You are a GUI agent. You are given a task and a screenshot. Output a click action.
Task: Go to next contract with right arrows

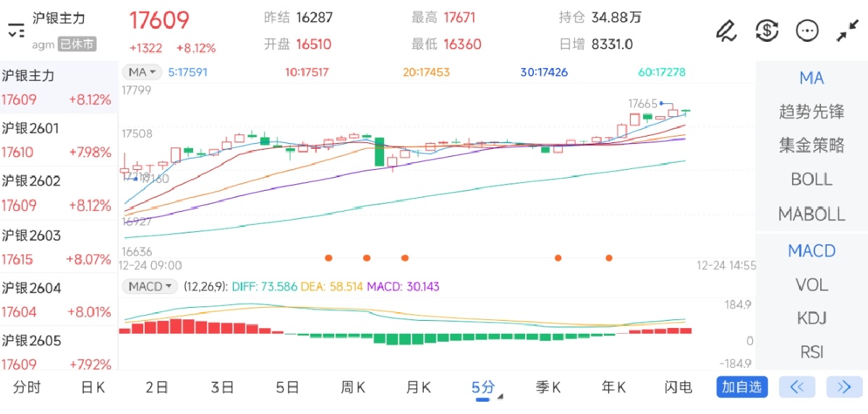pos(844,387)
